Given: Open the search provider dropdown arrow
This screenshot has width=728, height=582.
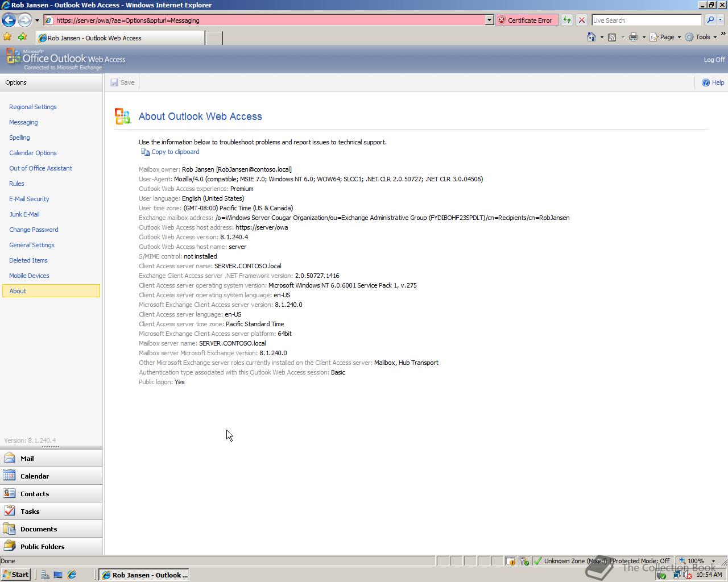Looking at the screenshot, I should (721, 20).
